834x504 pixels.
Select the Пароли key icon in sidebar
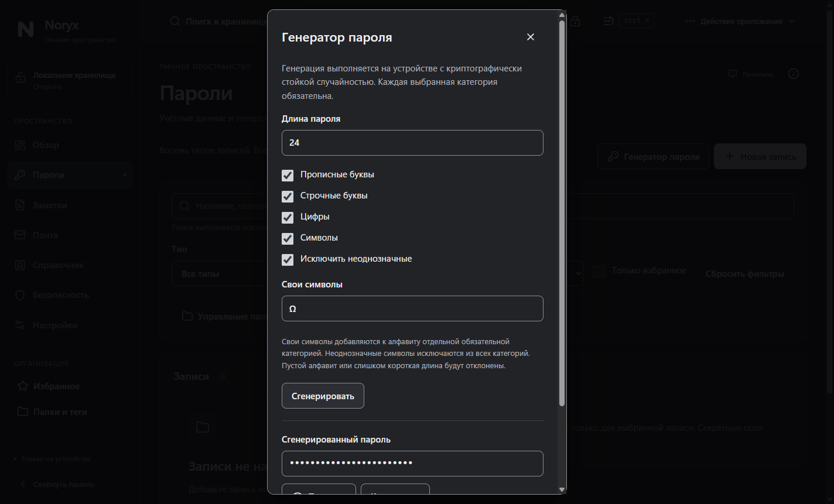point(20,175)
